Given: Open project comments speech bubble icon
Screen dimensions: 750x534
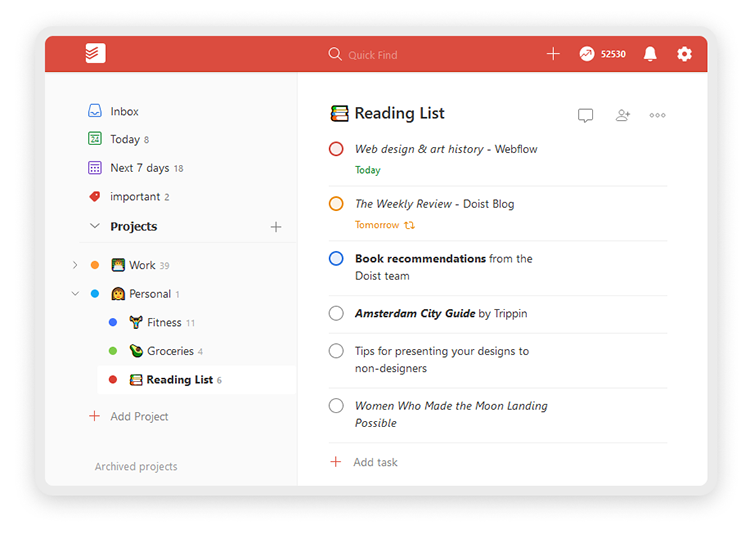Looking at the screenshot, I should point(585,115).
